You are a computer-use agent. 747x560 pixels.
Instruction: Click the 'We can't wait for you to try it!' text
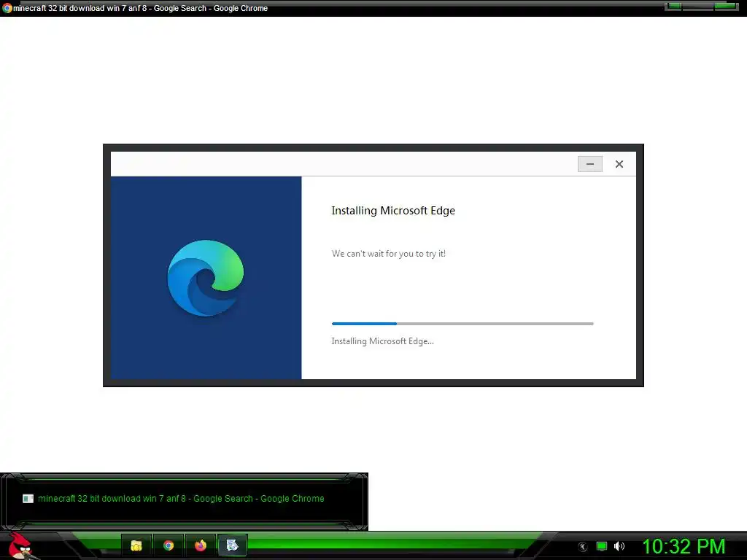388,254
